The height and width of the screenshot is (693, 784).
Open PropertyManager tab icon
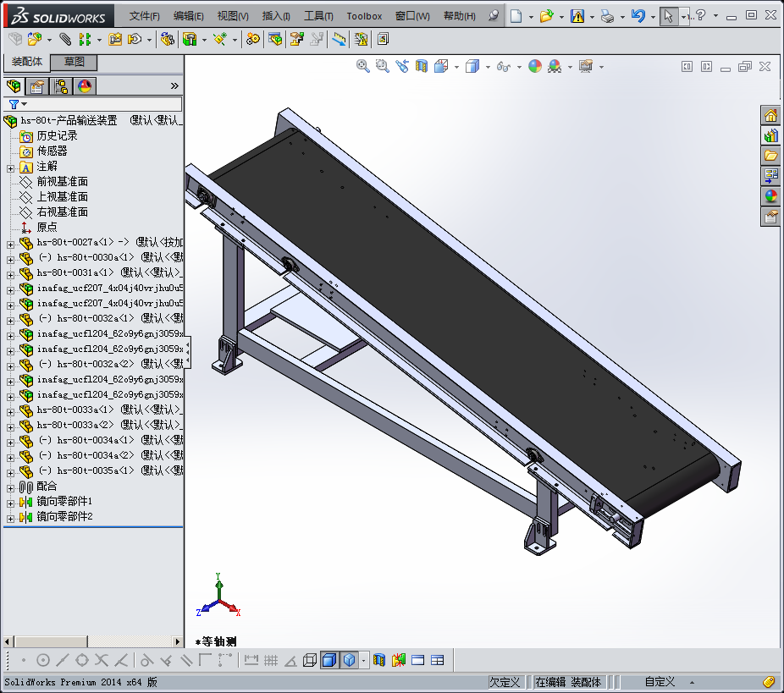(37, 86)
